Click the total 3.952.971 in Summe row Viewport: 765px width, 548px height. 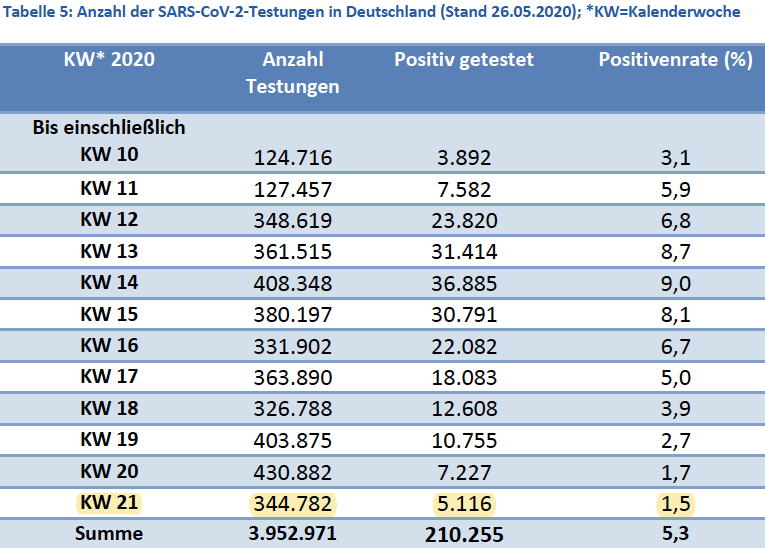pos(293,534)
